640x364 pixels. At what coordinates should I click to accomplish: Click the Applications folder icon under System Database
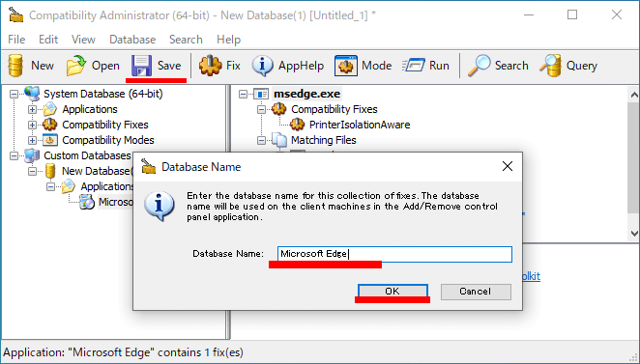pos(50,109)
